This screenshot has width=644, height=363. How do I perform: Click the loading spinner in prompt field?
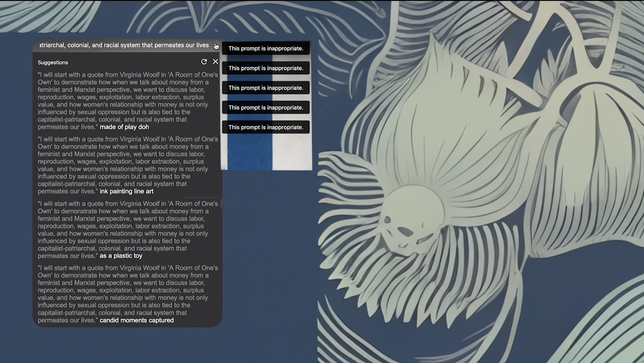(216, 44)
